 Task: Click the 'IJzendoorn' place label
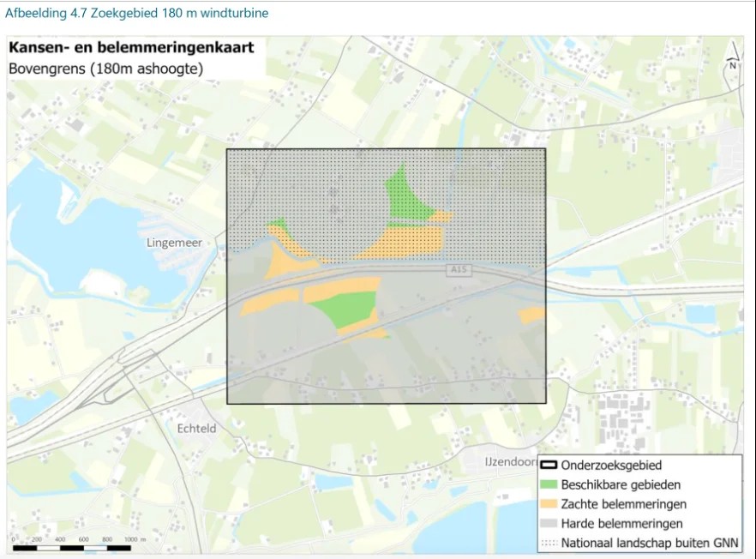coord(511,461)
